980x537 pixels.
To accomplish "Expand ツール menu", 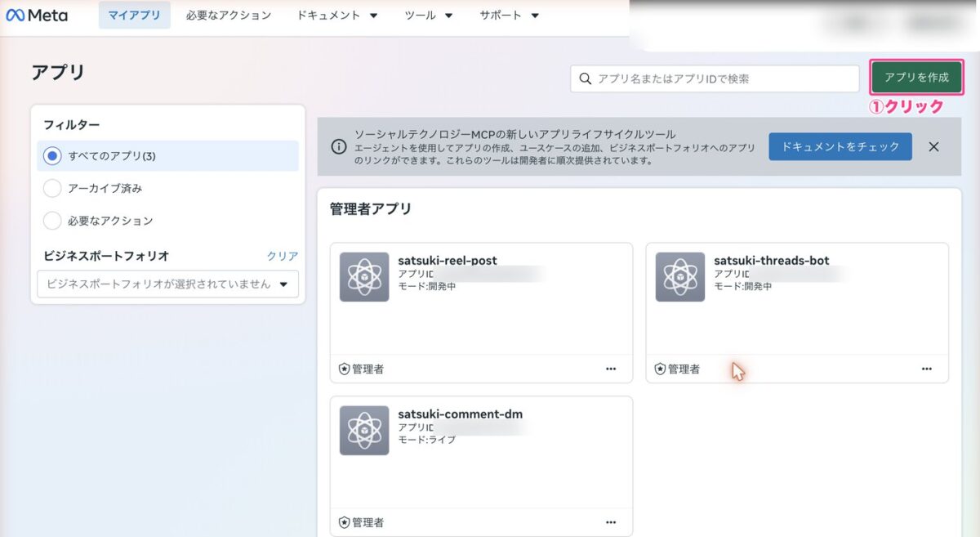I will 429,16.
